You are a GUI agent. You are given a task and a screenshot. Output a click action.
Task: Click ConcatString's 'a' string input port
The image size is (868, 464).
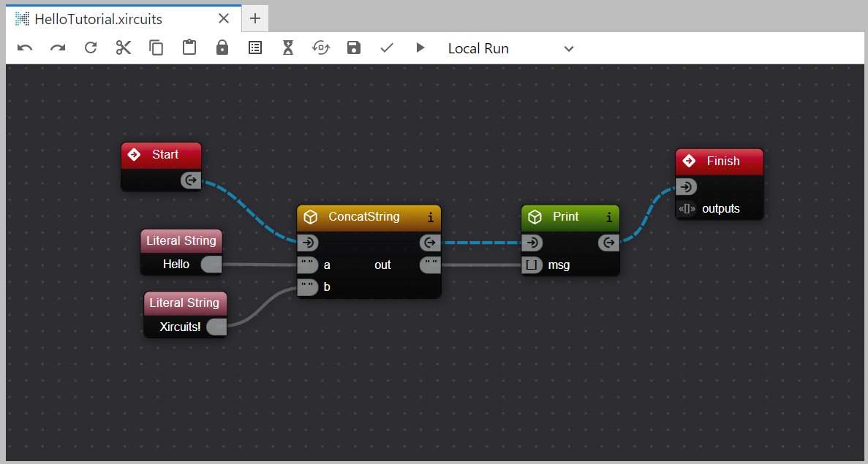308,265
